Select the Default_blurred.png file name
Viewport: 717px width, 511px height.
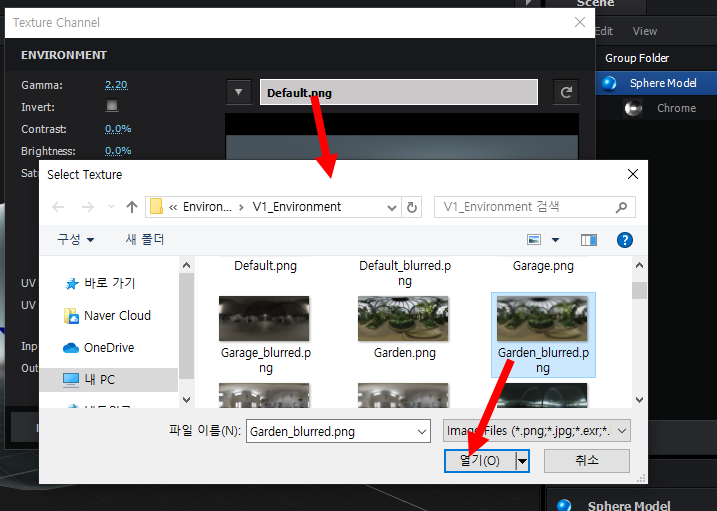tap(405, 273)
